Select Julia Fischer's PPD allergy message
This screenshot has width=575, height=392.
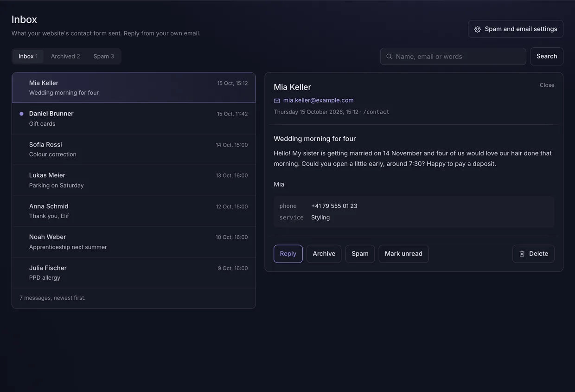point(134,273)
